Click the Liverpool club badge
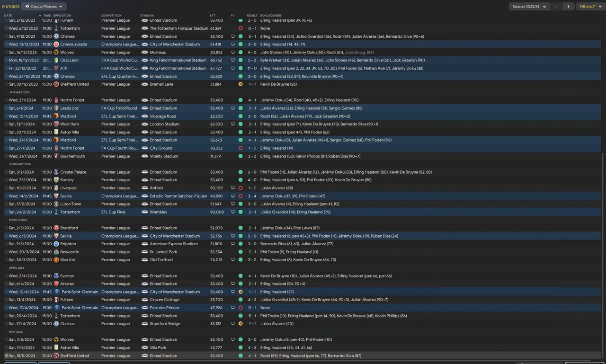The image size is (606, 364). 56,188
